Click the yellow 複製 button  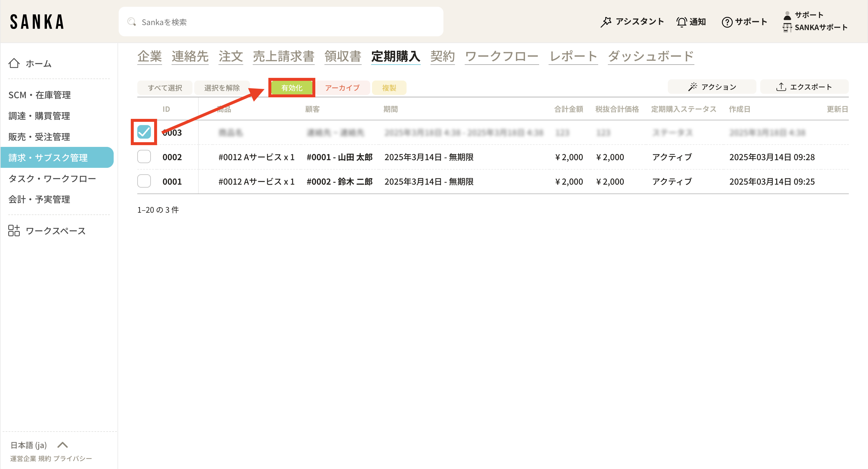click(x=389, y=88)
